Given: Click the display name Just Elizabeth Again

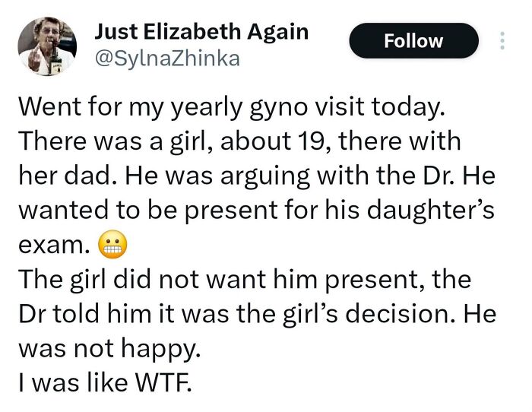Looking at the screenshot, I should click(201, 32).
